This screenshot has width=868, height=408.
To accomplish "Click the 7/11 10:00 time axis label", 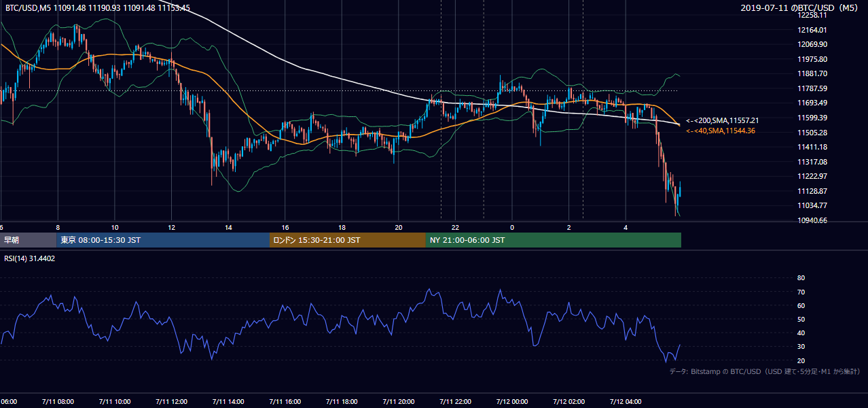I will (x=114, y=401).
